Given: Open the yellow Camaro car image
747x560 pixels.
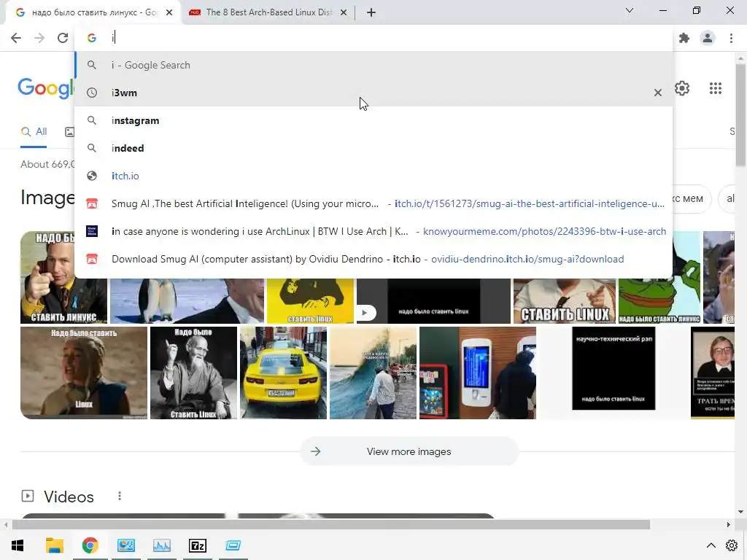Looking at the screenshot, I should pos(284,373).
